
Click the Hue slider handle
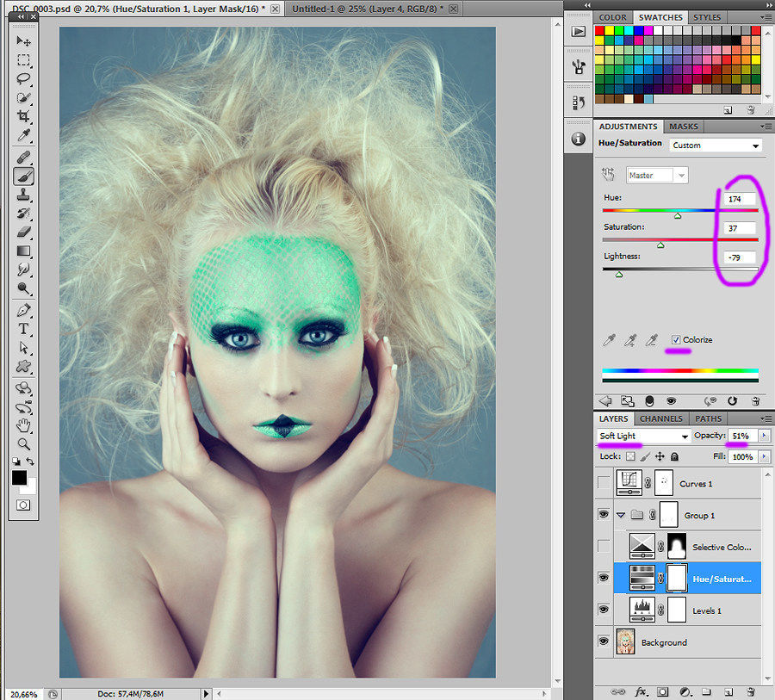(678, 215)
